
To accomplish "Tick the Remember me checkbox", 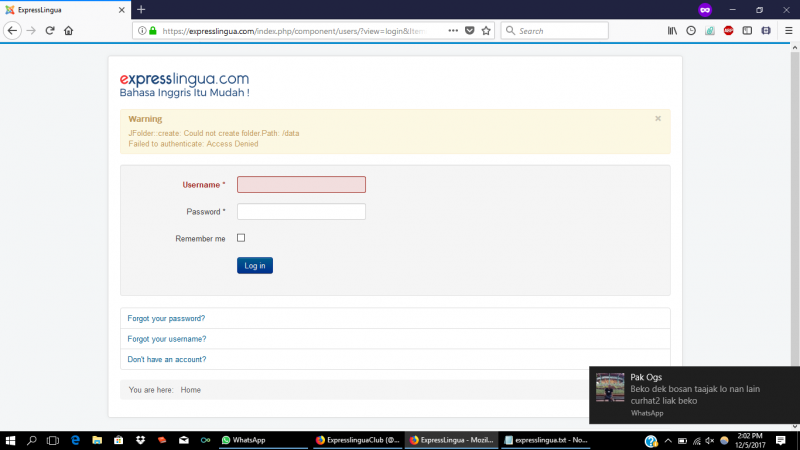I will coord(241,238).
